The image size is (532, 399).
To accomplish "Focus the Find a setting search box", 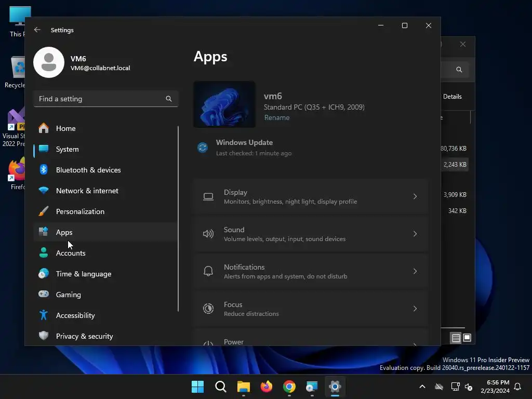I will click(x=106, y=99).
